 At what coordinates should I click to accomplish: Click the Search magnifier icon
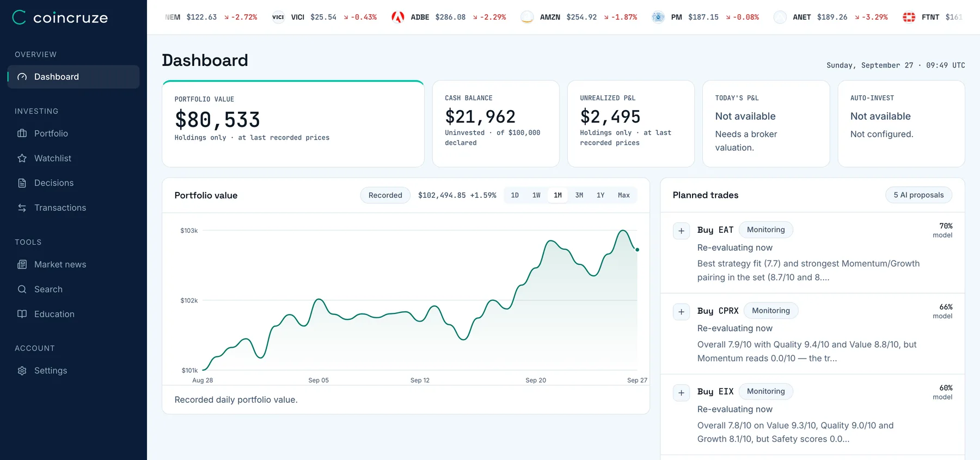[22, 289]
